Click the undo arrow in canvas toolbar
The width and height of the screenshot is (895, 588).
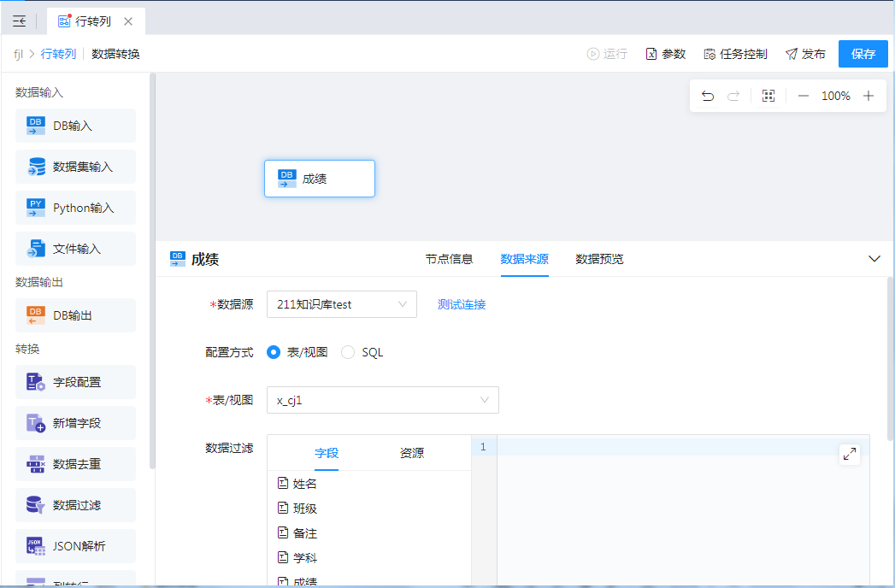[x=708, y=96]
